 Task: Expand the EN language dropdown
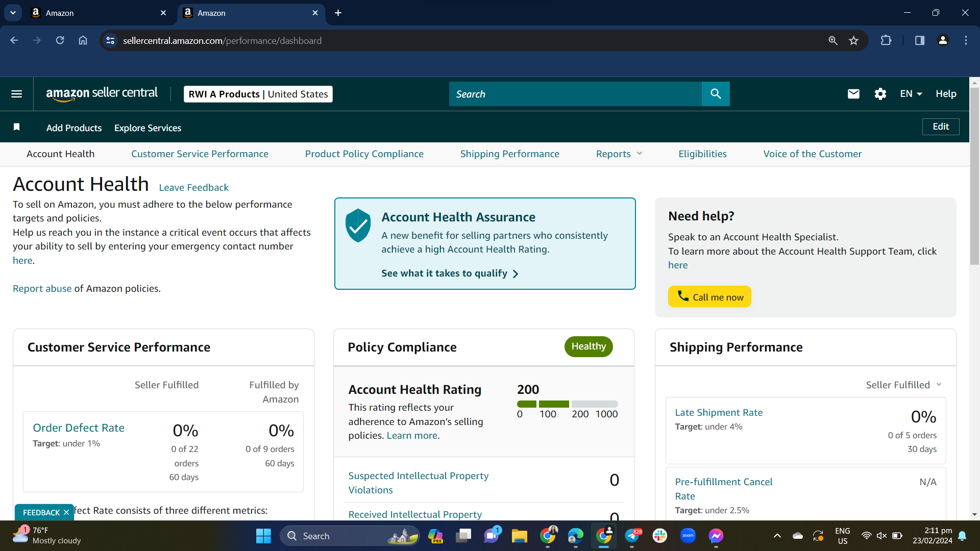(x=911, y=94)
